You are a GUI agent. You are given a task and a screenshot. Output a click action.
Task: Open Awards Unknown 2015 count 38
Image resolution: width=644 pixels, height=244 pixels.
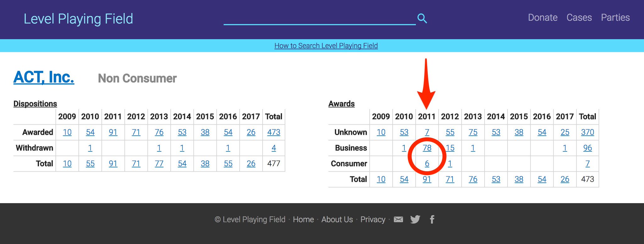point(519,132)
